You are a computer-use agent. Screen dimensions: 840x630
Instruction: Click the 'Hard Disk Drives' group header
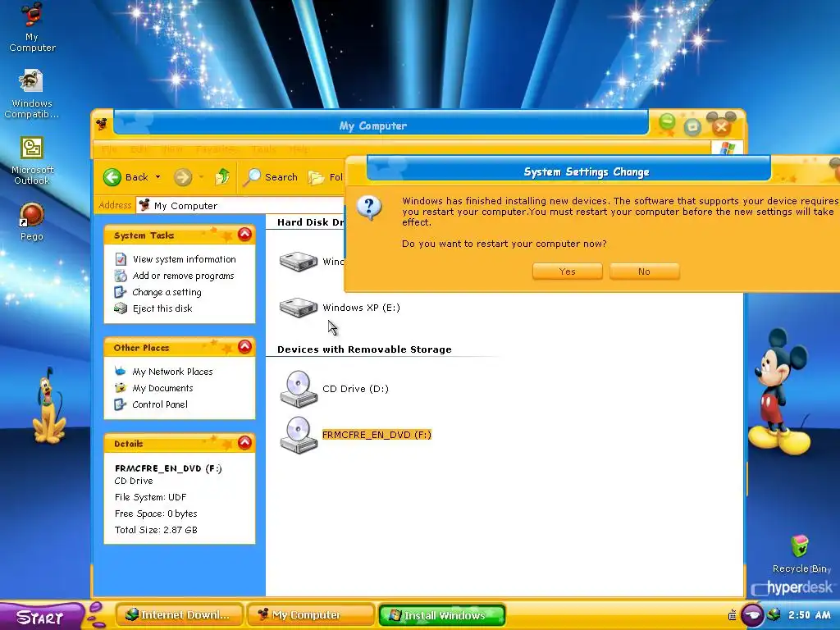click(311, 222)
